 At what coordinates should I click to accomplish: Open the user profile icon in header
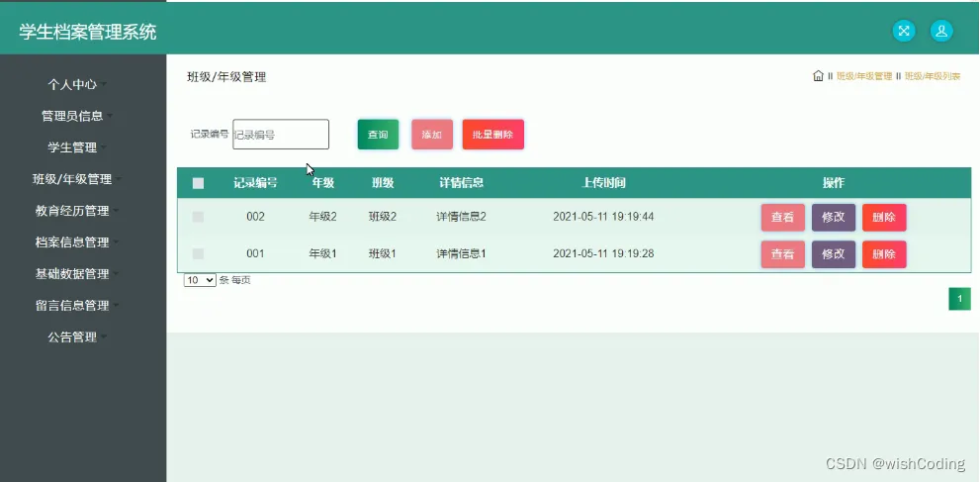[x=941, y=31]
